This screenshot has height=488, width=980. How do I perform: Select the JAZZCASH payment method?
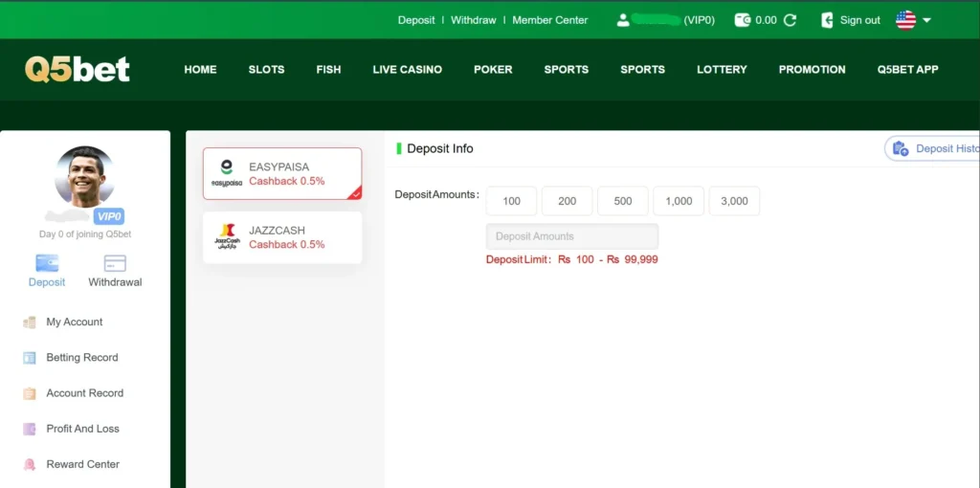(x=282, y=237)
